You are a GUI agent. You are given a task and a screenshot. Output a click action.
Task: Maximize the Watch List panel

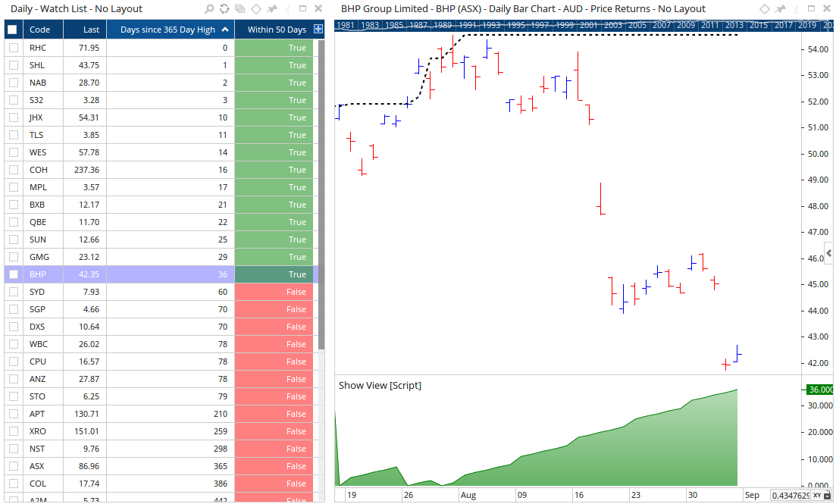click(x=303, y=8)
